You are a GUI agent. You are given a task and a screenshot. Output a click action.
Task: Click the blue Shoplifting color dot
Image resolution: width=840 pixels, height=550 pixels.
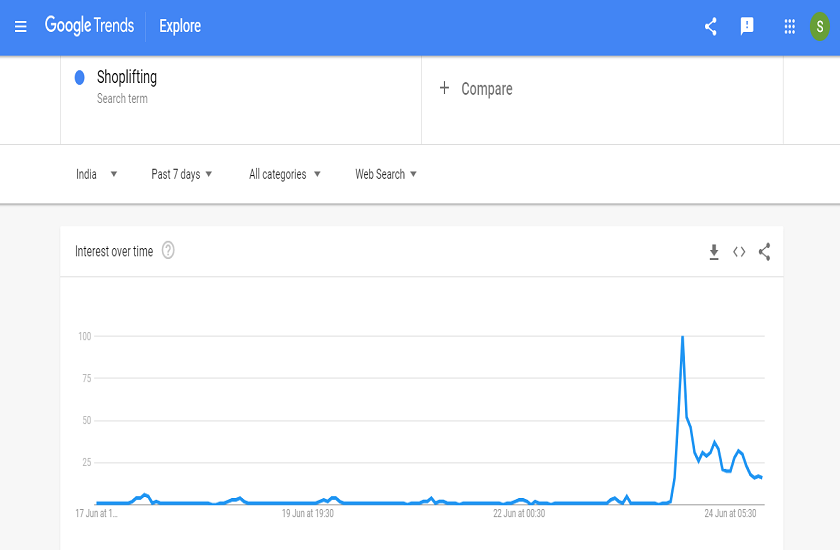point(80,78)
